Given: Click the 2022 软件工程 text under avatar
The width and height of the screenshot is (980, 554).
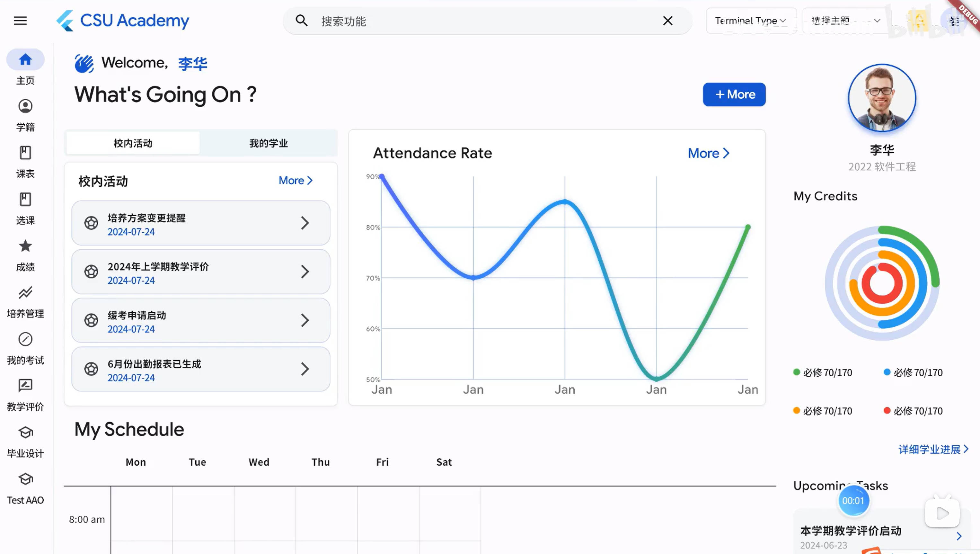Looking at the screenshot, I should [882, 167].
